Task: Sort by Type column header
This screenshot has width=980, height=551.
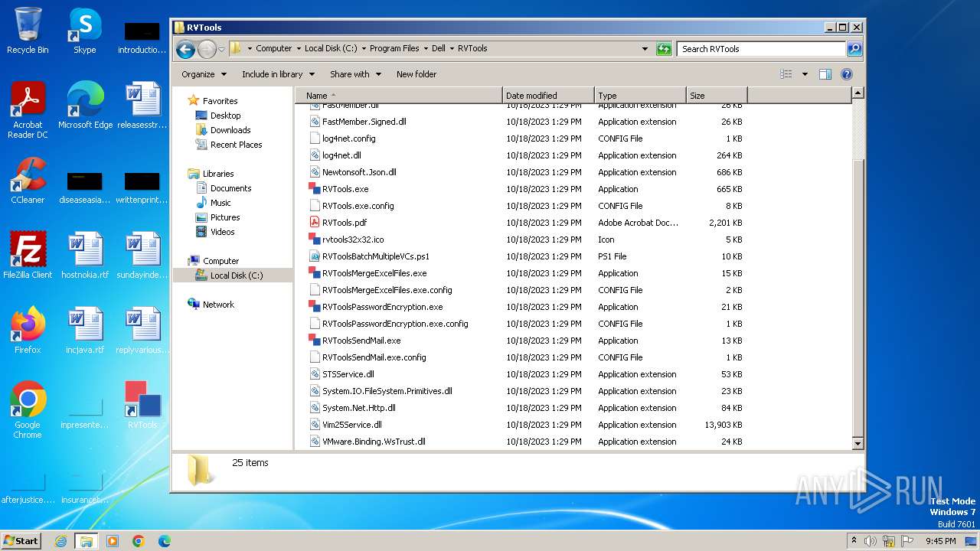Action: pyautogui.click(x=640, y=96)
